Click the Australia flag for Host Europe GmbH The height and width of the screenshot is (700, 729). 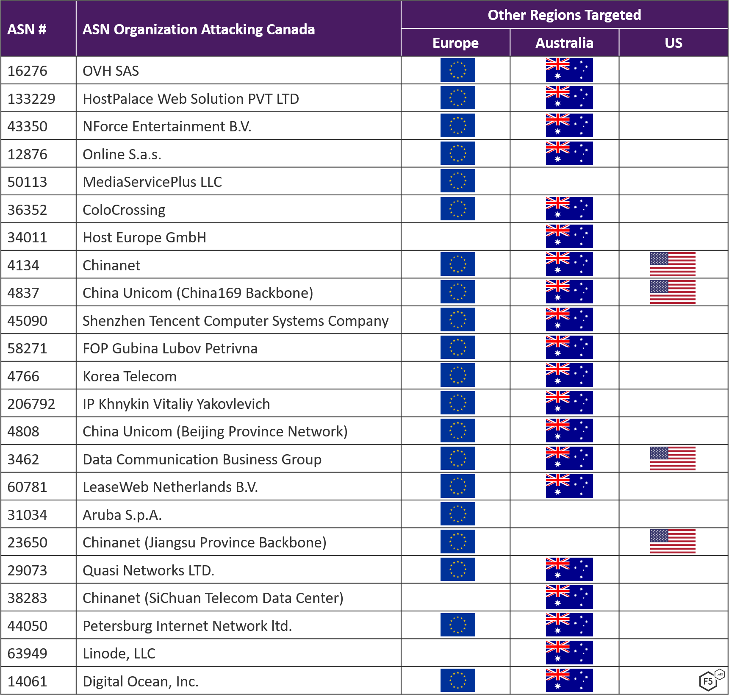point(569,237)
